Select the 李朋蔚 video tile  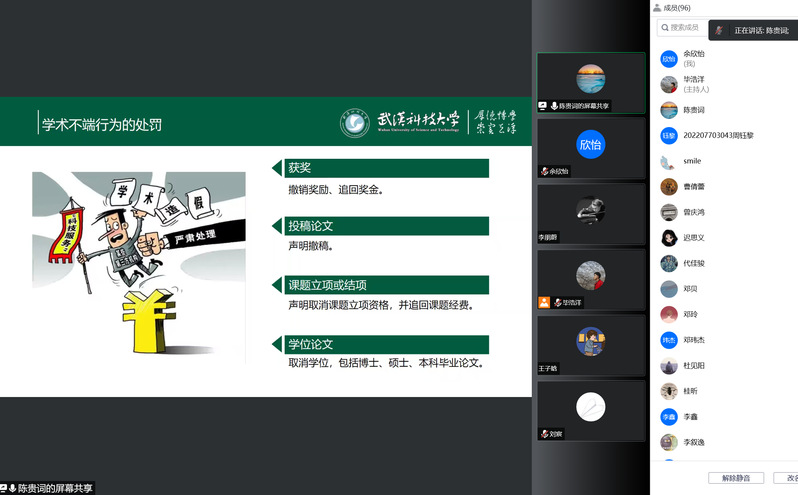pos(590,212)
